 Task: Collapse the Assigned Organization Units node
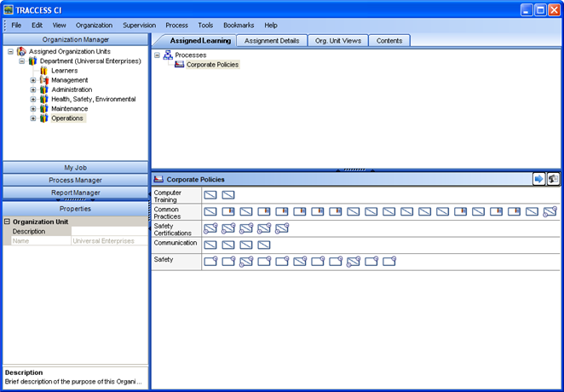(11, 51)
